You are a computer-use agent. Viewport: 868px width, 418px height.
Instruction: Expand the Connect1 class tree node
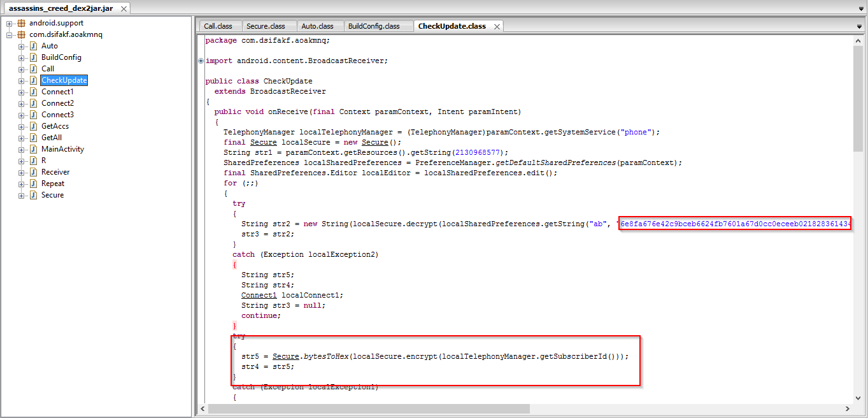coord(22,92)
